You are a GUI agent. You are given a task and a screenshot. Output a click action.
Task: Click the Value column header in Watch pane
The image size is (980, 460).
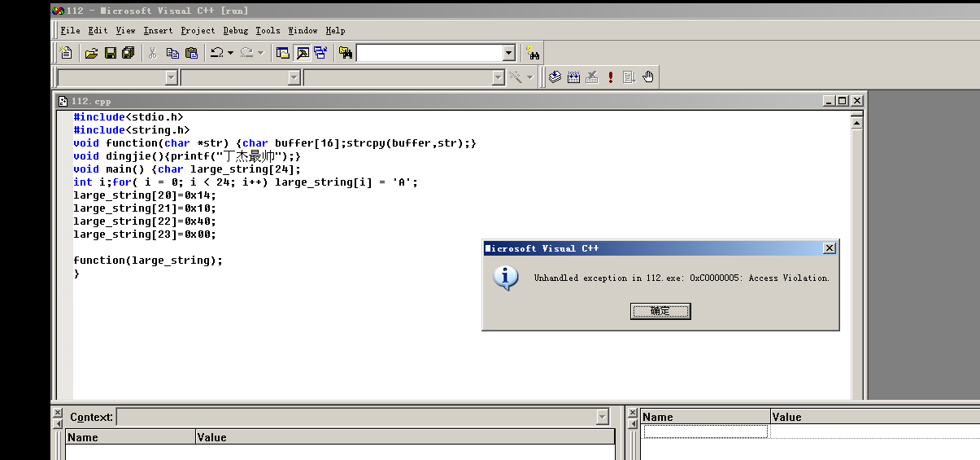click(x=875, y=417)
